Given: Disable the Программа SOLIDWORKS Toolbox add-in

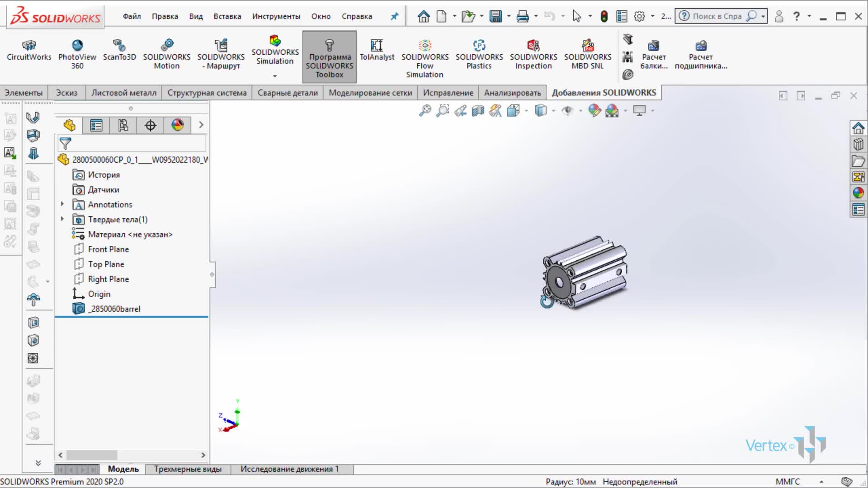Looking at the screenshot, I should click(330, 57).
